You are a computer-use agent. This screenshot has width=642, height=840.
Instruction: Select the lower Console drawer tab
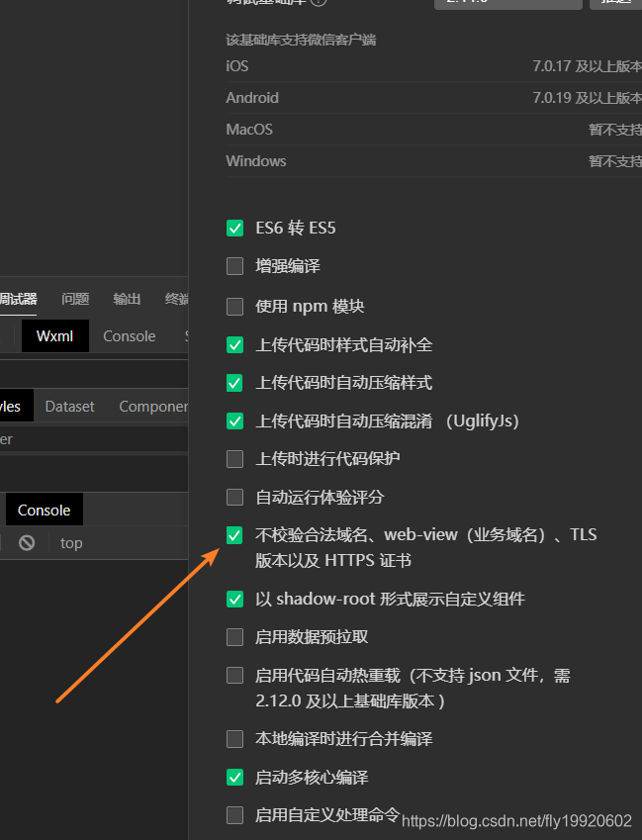[44, 510]
